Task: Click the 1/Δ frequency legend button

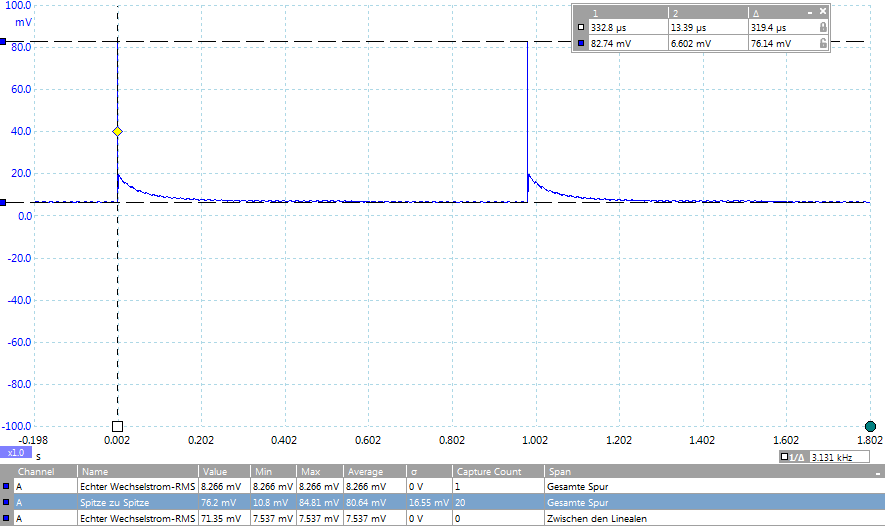Action: tap(794, 457)
